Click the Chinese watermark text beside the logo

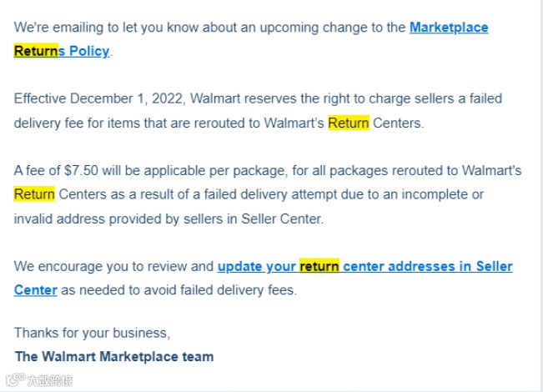tap(50, 380)
